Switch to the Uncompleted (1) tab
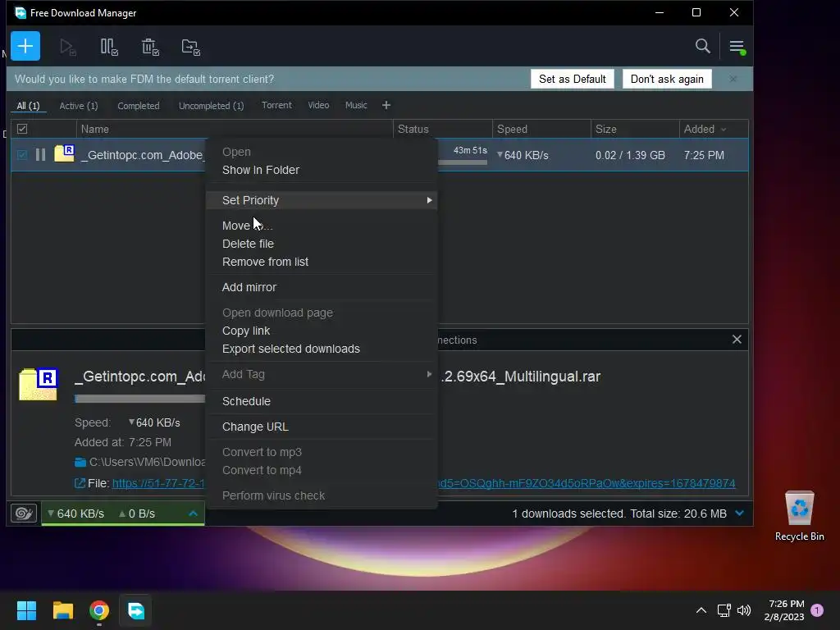Screen dimensions: 840x630 click(211, 106)
